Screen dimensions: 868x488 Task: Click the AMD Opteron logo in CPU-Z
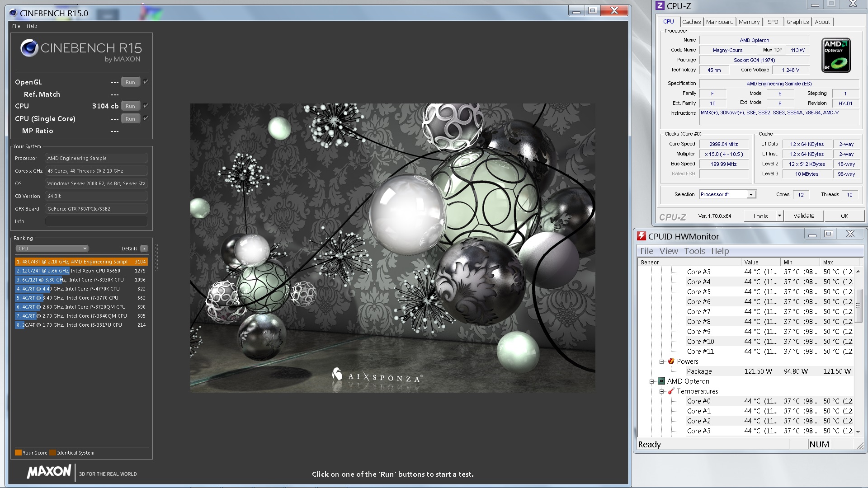point(836,55)
